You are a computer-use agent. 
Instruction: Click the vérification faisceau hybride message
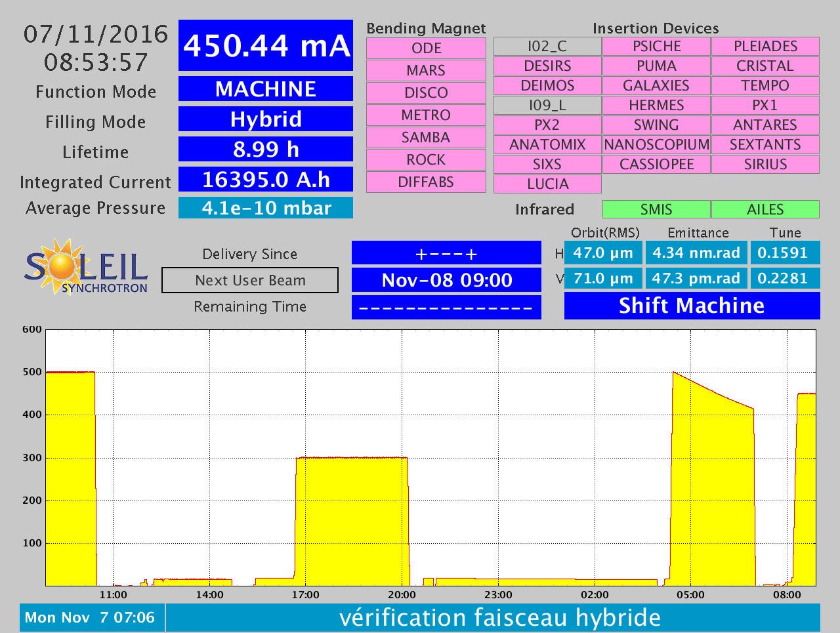(493, 617)
